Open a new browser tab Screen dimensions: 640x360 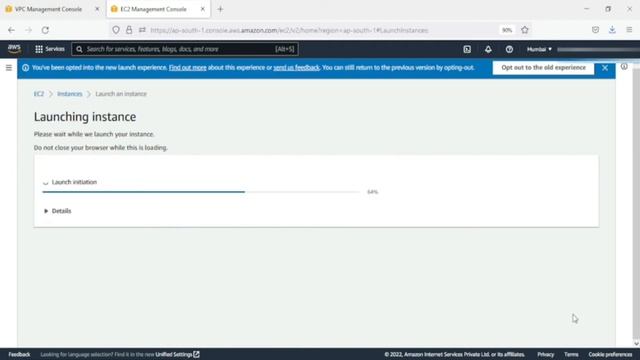[220, 9]
